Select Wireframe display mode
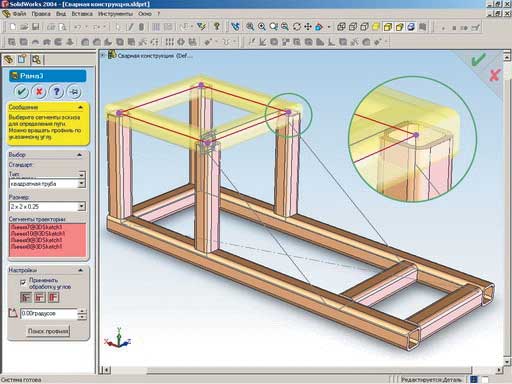 (341, 26)
